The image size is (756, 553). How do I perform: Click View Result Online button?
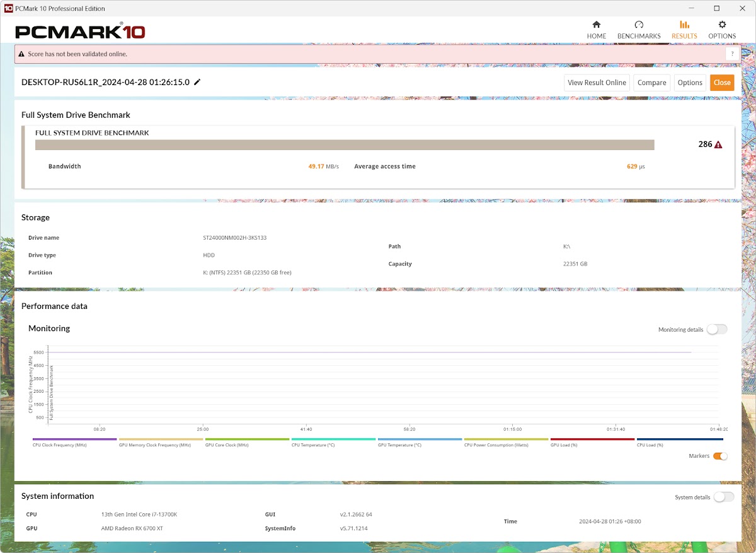pyautogui.click(x=597, y=83)
